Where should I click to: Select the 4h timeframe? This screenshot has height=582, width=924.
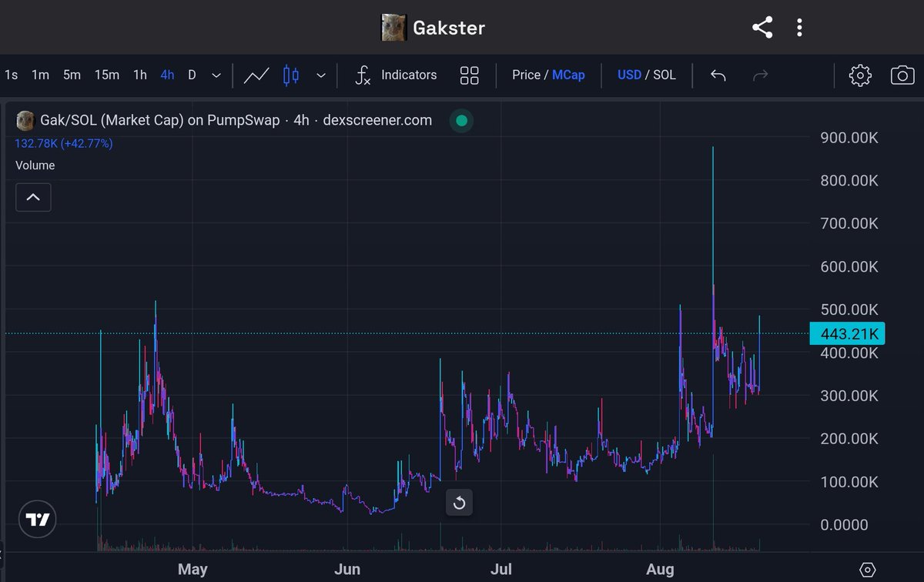click(x=167, y=75)
